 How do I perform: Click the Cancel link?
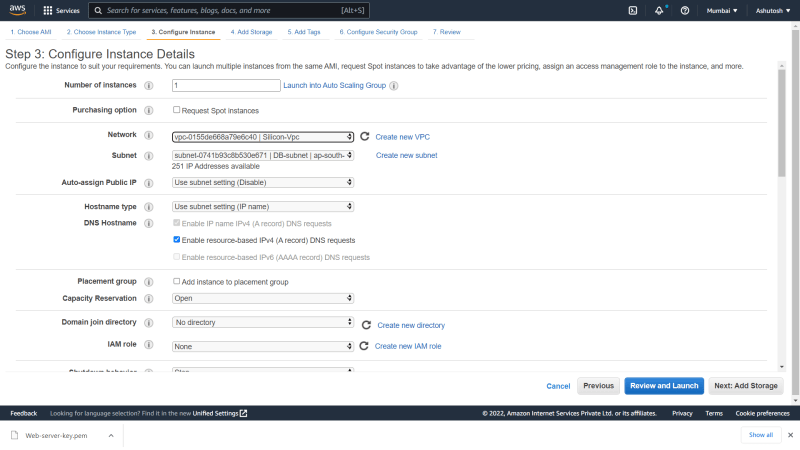[558, 386]
